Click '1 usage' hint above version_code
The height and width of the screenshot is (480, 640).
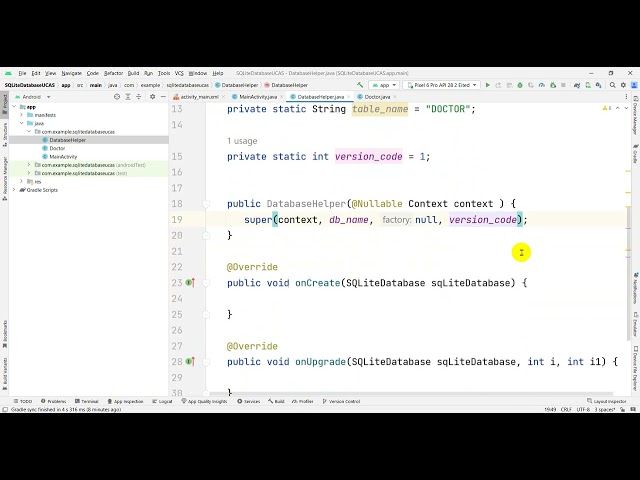point(242,141)
